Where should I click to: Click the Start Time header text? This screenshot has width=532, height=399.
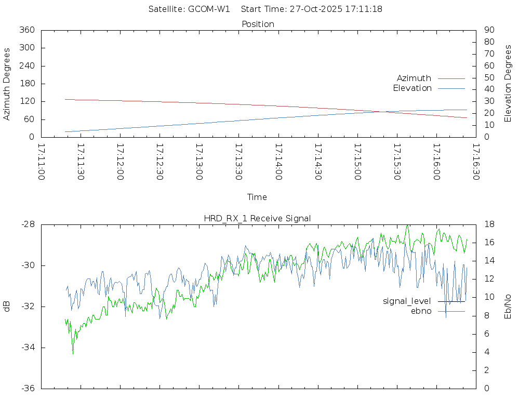click(312, 9)
